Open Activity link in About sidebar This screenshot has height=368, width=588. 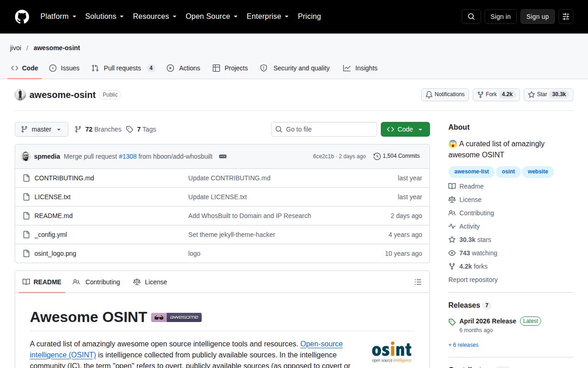pos(464,226)
